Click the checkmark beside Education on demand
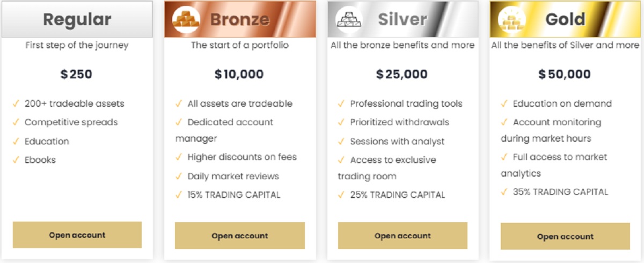The image size is (644, 263). (x=504, y=103)
